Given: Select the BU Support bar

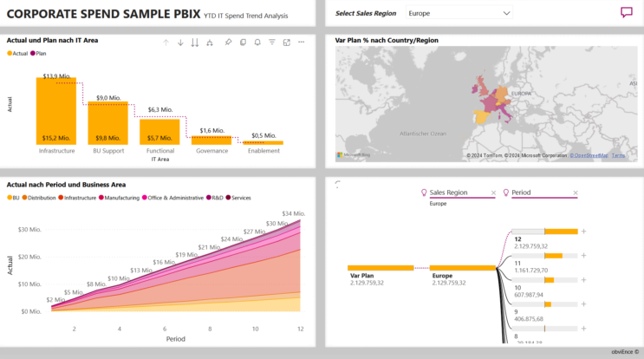Looking at the screenshot, I should click(x=108, y=123).
